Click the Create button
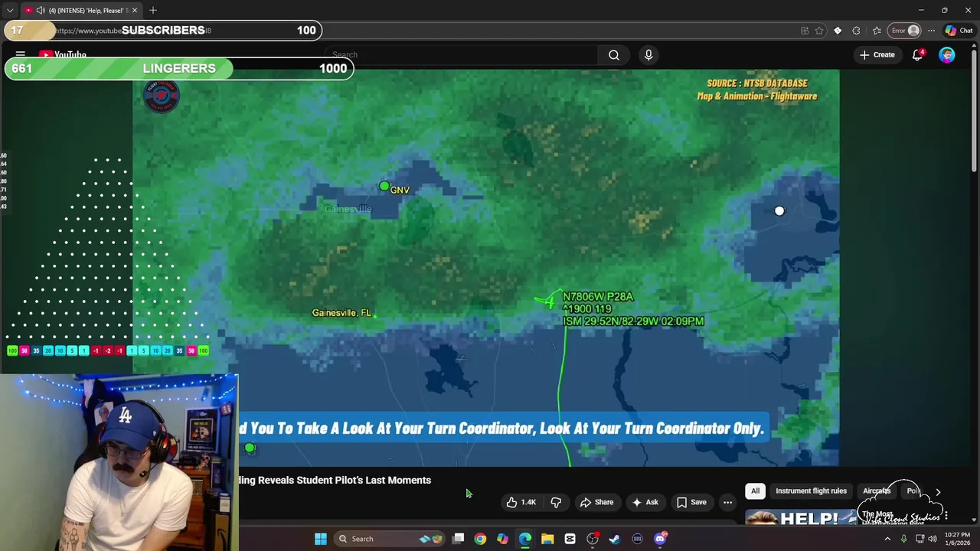The image size is (980, 551). [877, 54]
